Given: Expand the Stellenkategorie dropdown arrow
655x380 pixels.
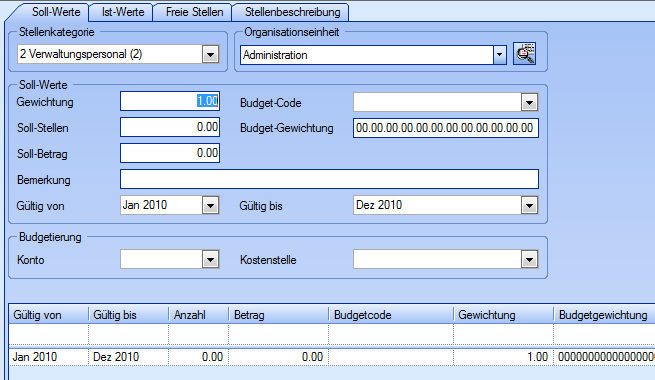Looking at the screenshot, I should click(211, 54).
